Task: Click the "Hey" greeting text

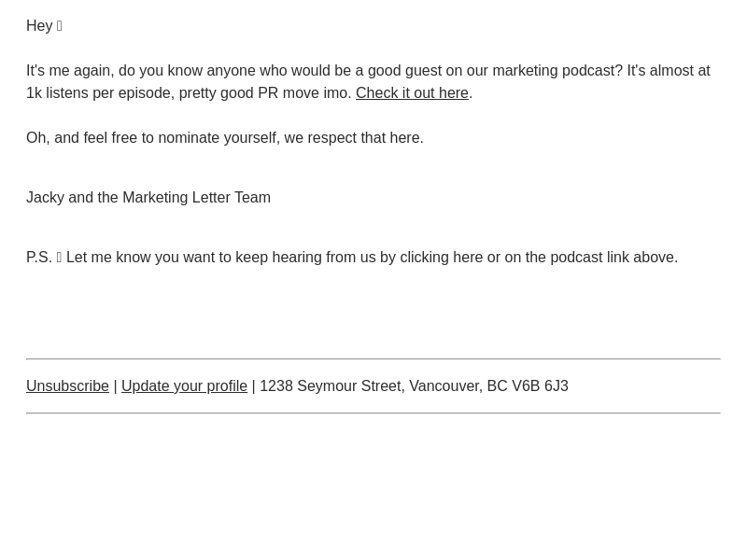Action: [x=39, y=26]
